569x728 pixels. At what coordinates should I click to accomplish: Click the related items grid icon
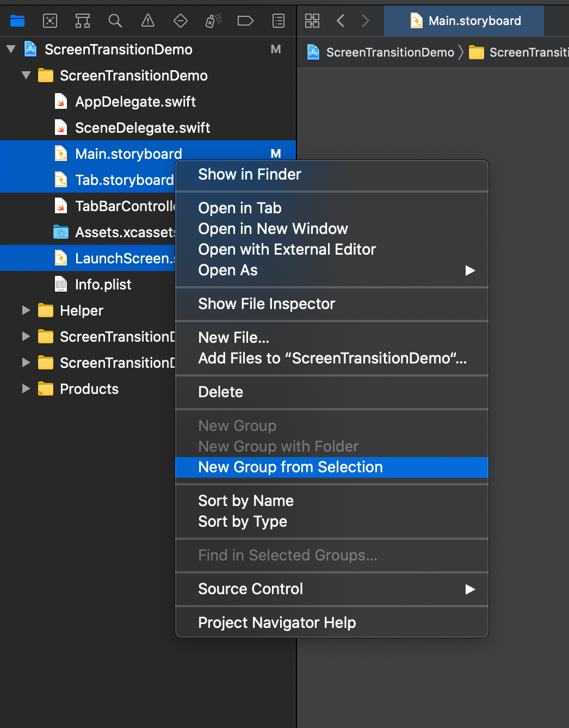(312, 21)
